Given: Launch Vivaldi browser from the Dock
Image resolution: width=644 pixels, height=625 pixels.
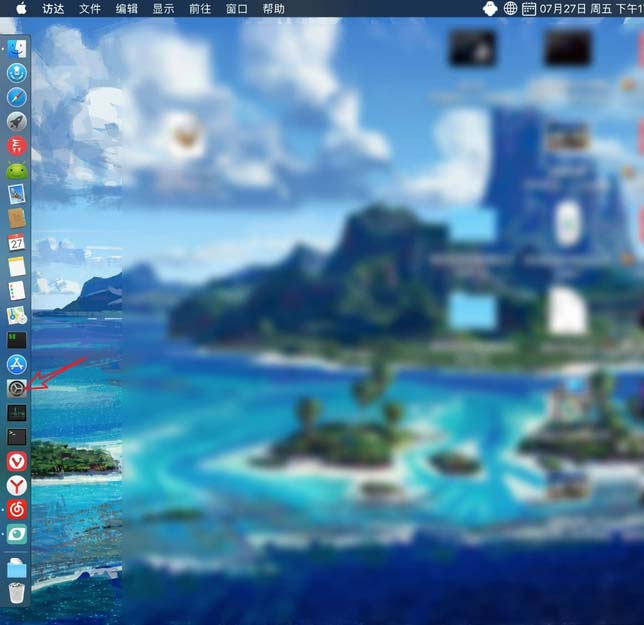Looking at the screenshot, I should (x=17, y=461).
